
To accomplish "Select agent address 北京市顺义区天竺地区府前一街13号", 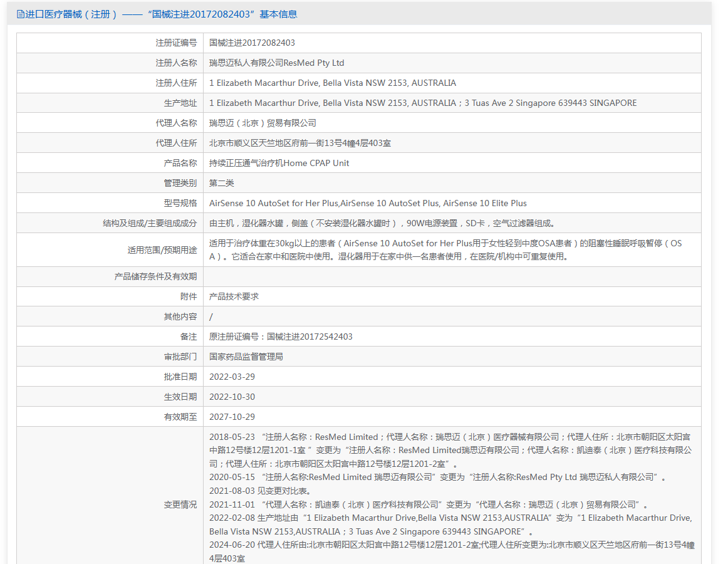I will pyautogui.click(x=300, y=143).
